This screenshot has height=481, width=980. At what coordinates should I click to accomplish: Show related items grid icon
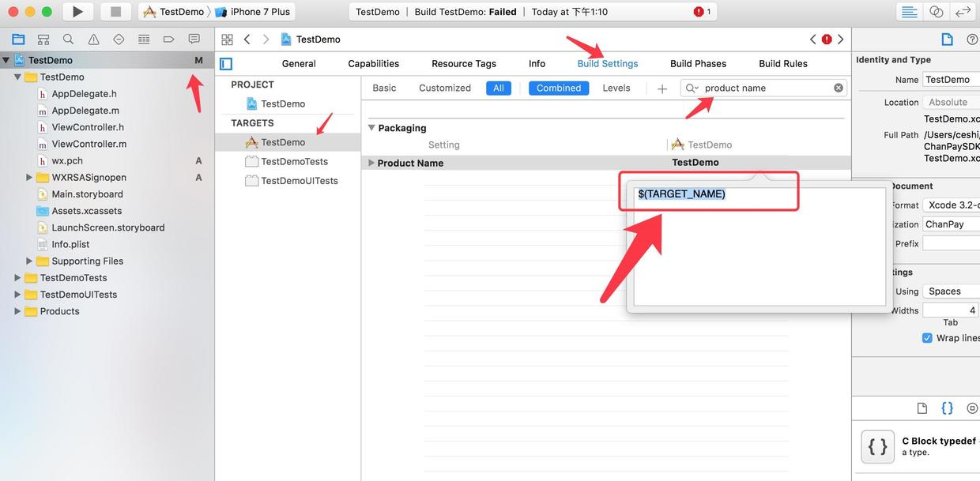click(227, 39)
